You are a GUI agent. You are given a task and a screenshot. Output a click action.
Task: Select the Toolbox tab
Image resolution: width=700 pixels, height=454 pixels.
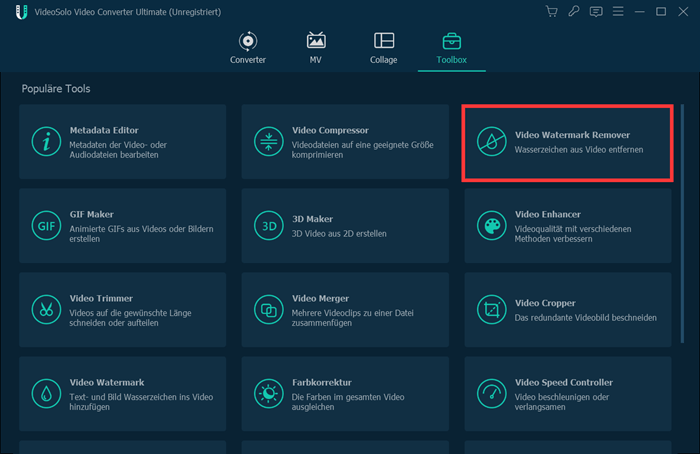click(451, 48)
